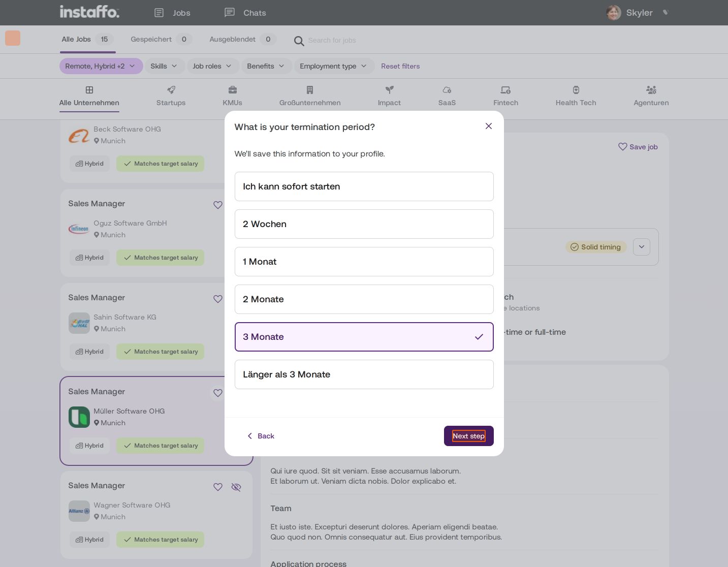Save the Sahin Software job with heart
Image resolution: width=728 pixels, height=567 pixels.
(218, 299)
